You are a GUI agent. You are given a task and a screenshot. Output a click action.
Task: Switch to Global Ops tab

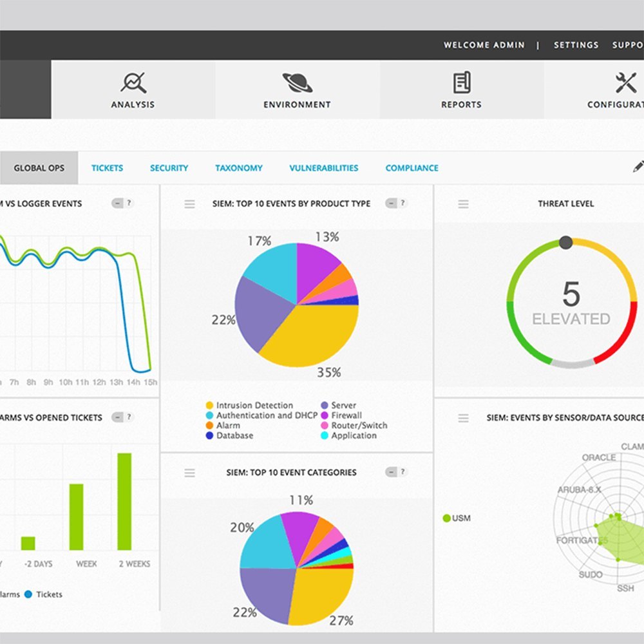[39, 168]
